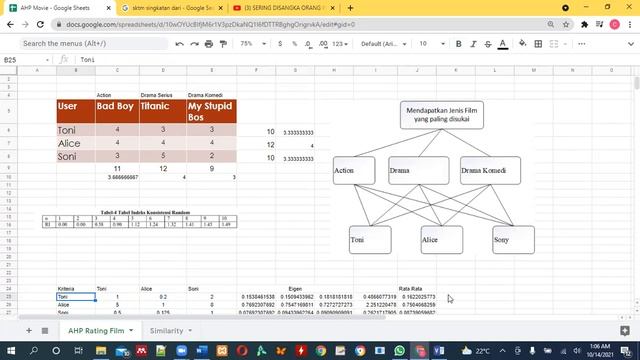The width and height of the screenshot is (640, 360).
Task: Select the Drama Komedi box in diagram
Action: click(x=490, y=170)
